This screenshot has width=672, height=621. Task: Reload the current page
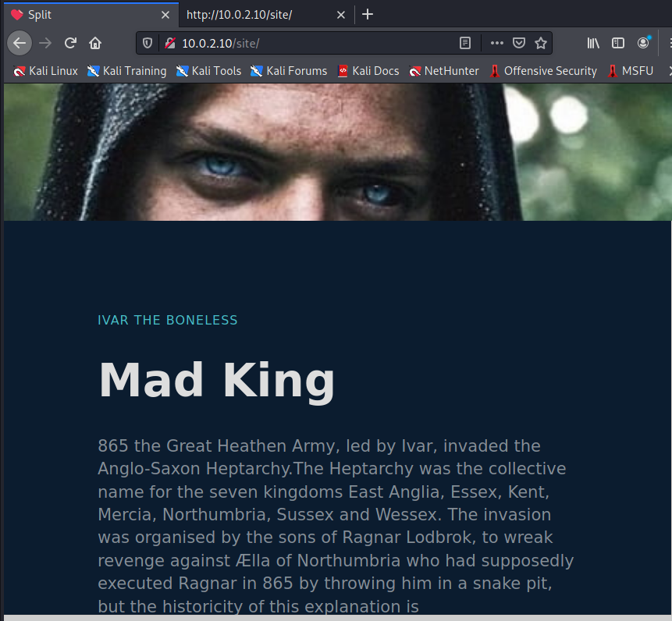pos(70,43)
